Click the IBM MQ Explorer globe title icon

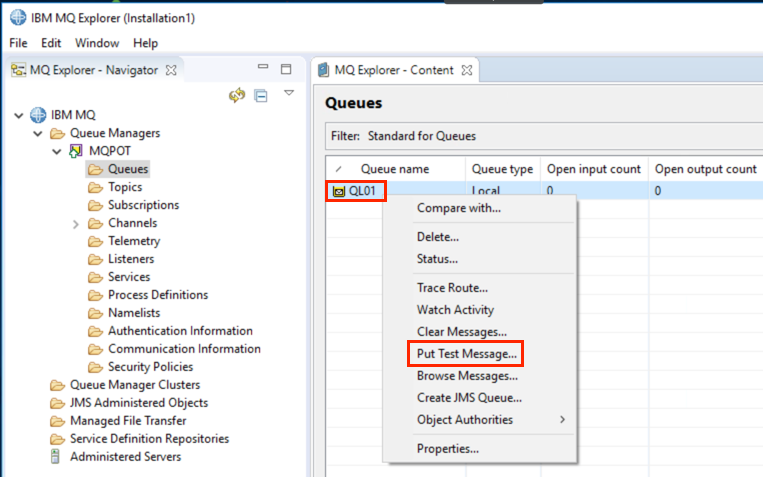[x=18, y=18]
